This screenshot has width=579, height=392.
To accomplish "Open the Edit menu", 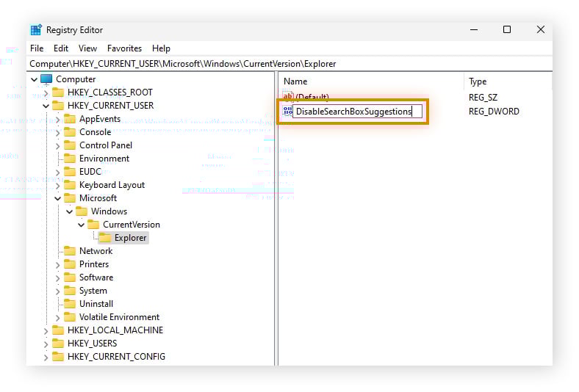I will pyautogui.click(x=61, y=48).
